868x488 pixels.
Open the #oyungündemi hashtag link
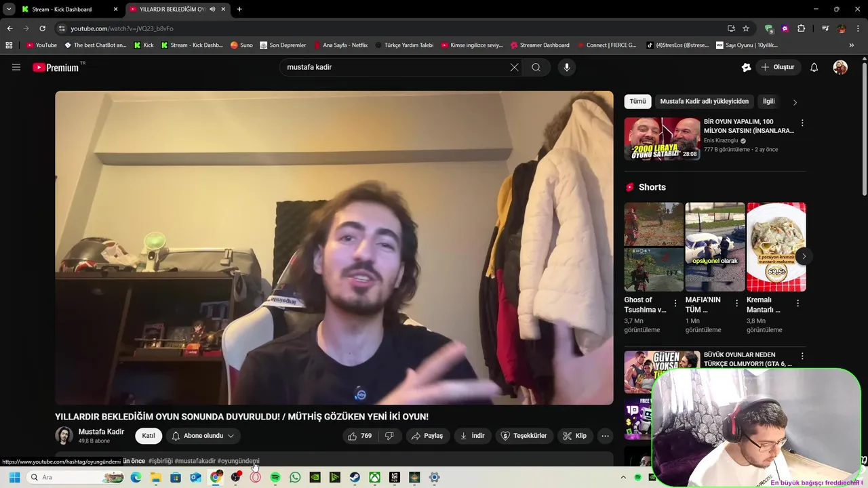(238, 461)
